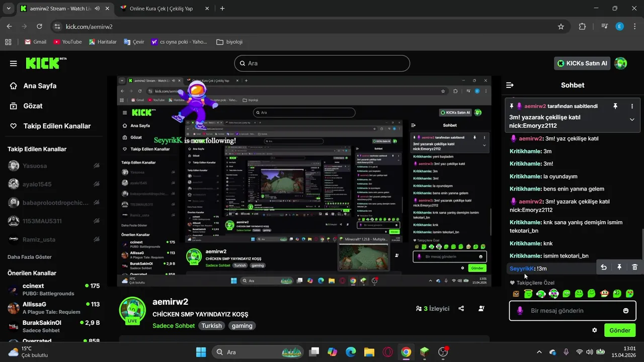This screenshot has height=362, width=644.
Task: Mute the aemirw2 Stream tab audio
Action: click(97, 9)
